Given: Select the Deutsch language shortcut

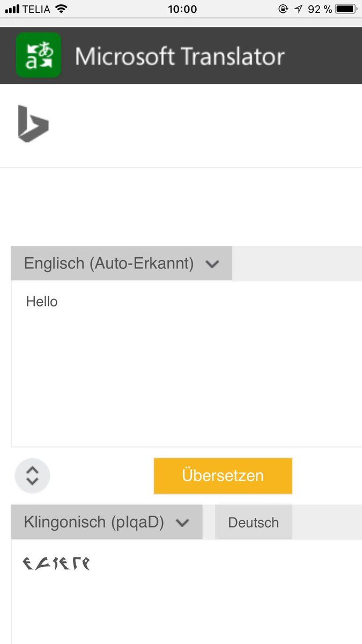Looking at the screenshot, I should click(253, 523).
